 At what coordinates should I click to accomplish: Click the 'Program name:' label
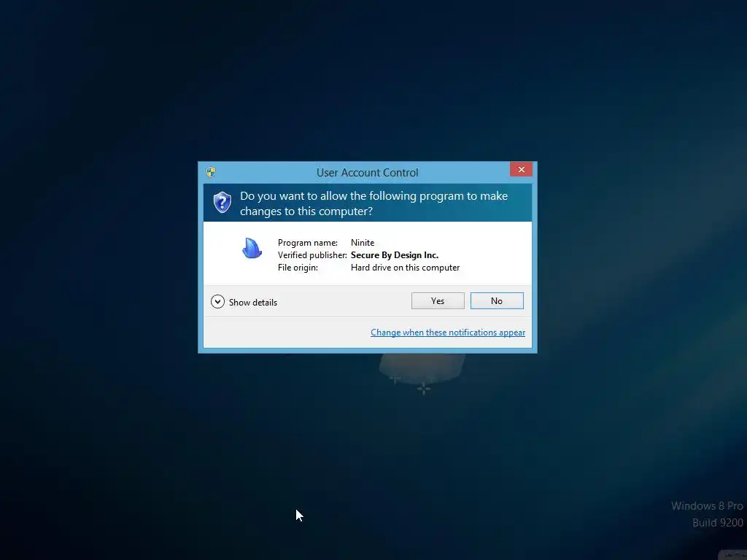tap(308, 243)
